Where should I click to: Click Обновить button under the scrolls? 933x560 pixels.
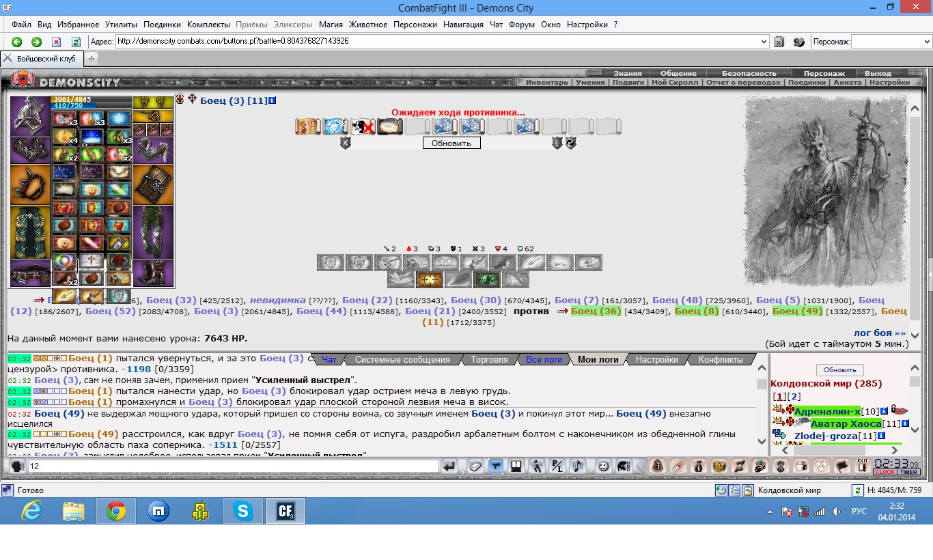click(x=451, y=143)
